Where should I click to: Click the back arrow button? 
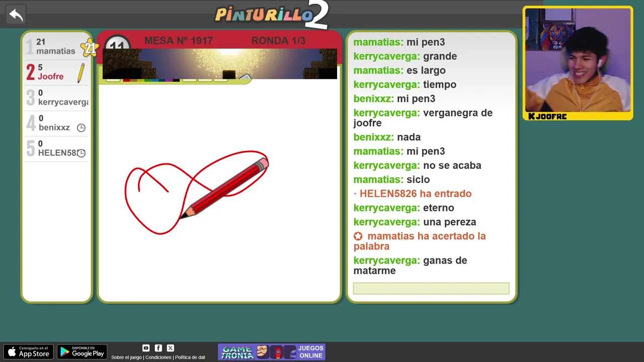pyautogui.click(x=16, y=15)
